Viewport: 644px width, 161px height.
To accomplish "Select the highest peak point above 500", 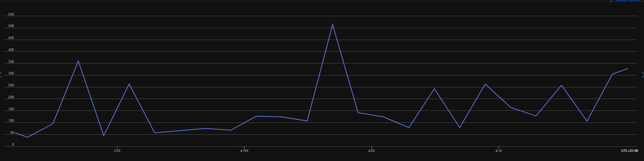I will tap(333, 24).
